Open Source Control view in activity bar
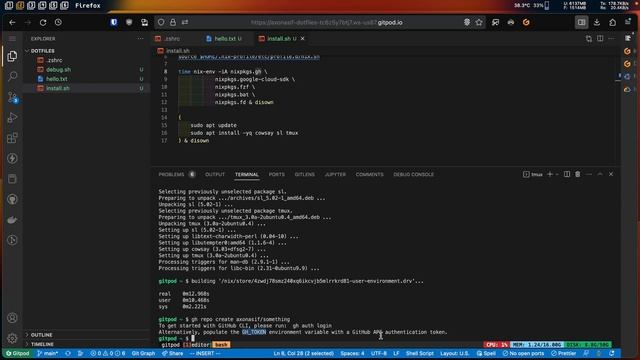 [x=12, y=97]
